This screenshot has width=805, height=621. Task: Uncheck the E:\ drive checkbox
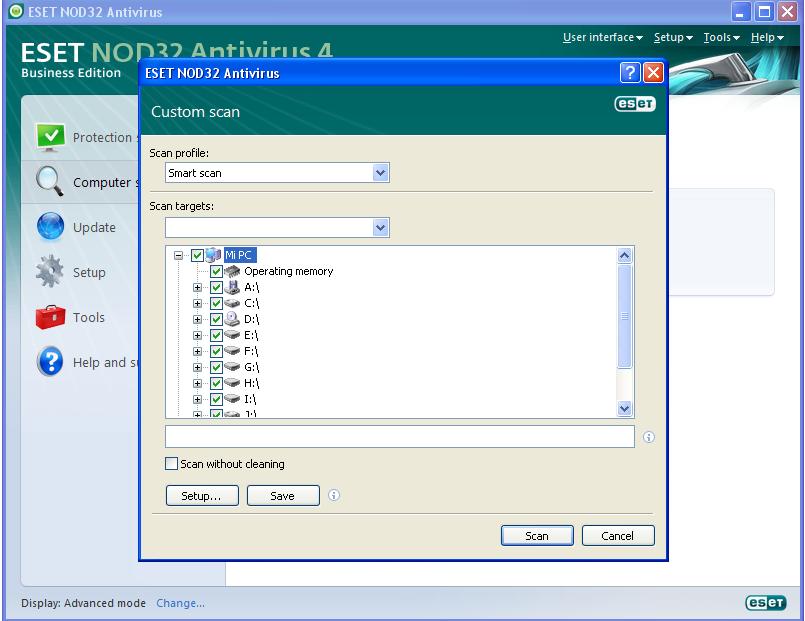(216, 335)
